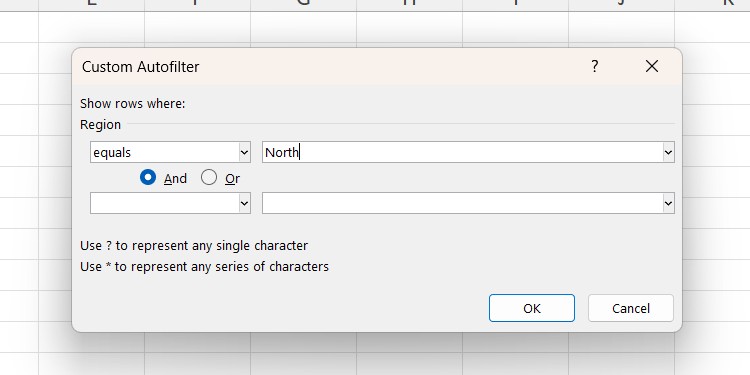Confirm the filter with OK
750x375 pixels.
pos(531,308)
